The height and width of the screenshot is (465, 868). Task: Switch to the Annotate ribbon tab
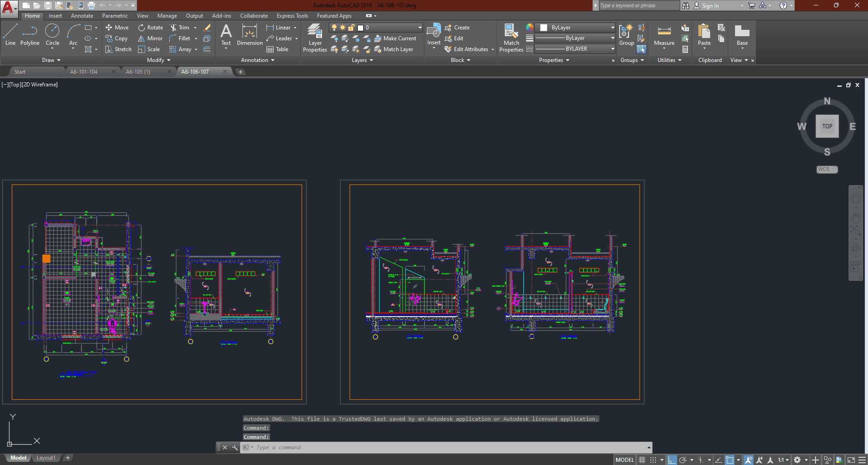pyautogui.click(x=82, y=16)
